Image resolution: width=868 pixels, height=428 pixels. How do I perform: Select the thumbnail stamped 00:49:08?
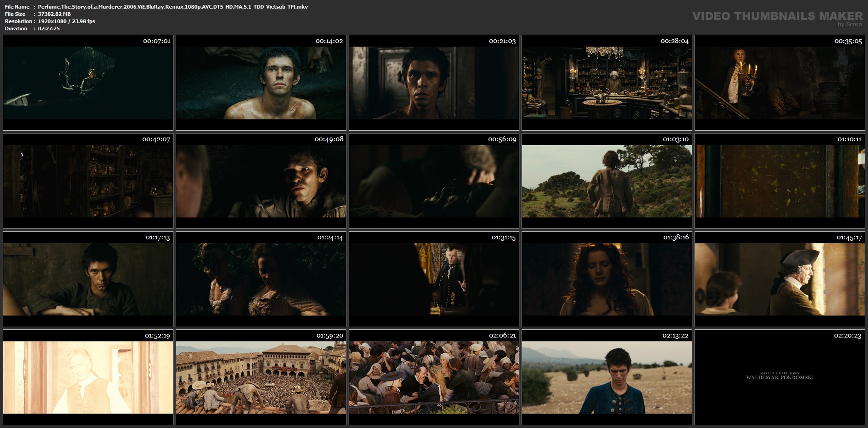click(x=261, y=181)
